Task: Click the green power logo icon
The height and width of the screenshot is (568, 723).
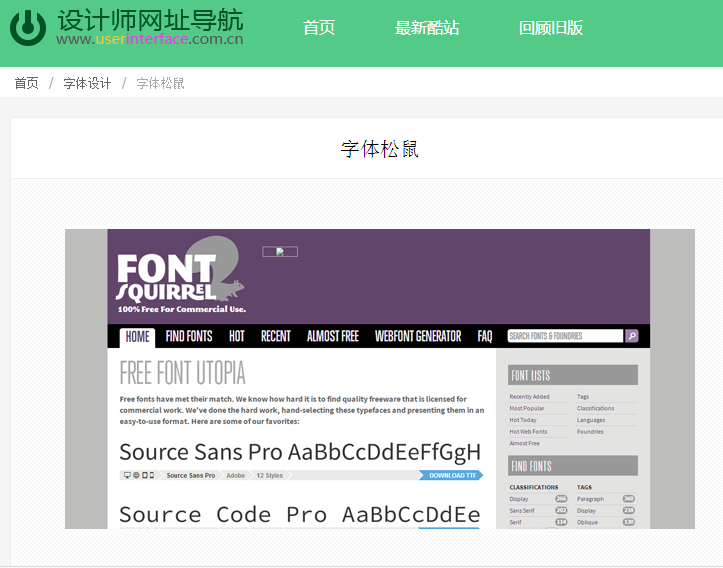Action: [28, 28]
